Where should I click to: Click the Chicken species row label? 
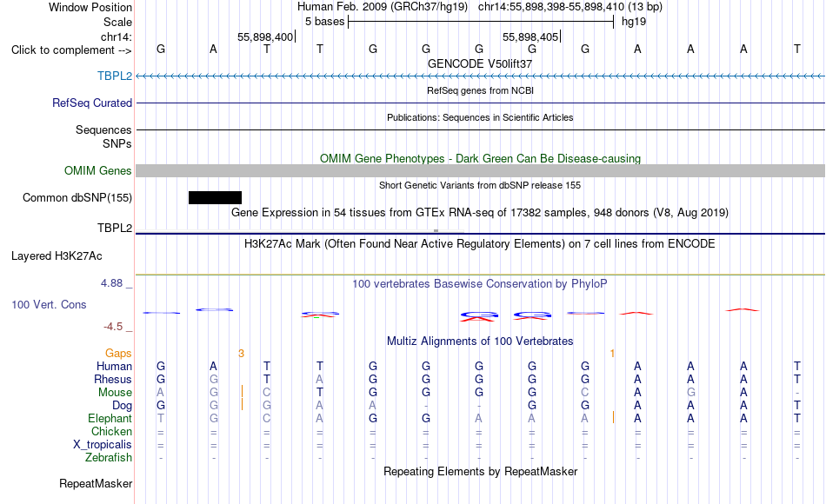point(111,431)
